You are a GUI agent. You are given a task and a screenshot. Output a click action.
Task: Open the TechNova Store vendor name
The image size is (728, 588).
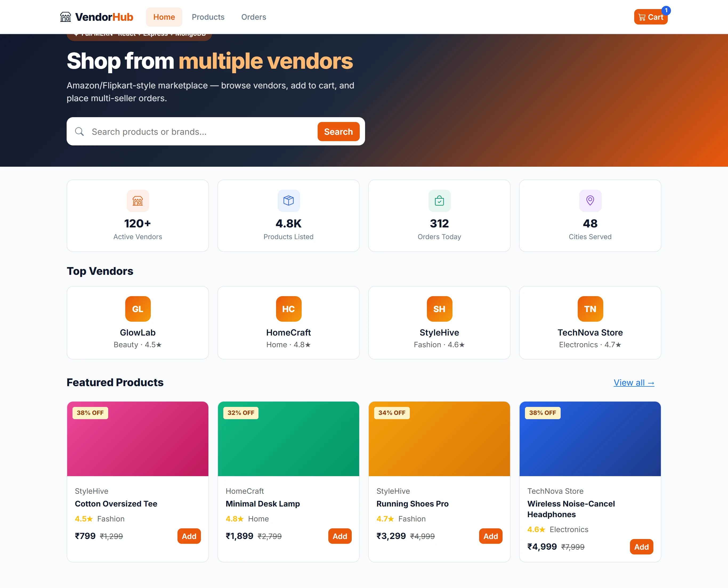(x=590, y=333)
